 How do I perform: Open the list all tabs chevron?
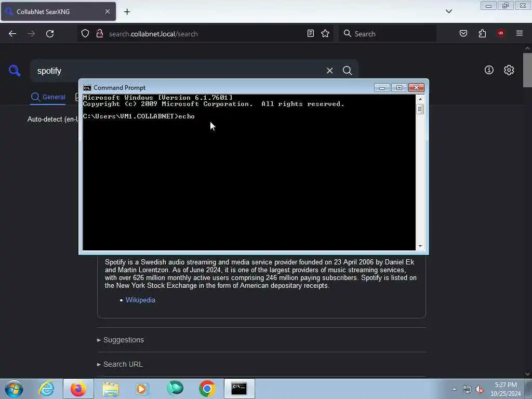click(x=449, y=11)
